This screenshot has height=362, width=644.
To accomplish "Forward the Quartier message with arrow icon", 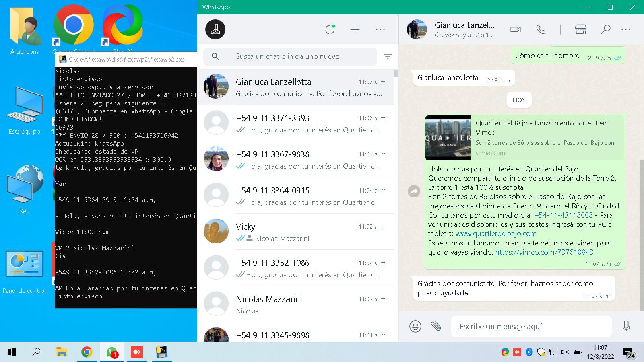I will 414,191.
